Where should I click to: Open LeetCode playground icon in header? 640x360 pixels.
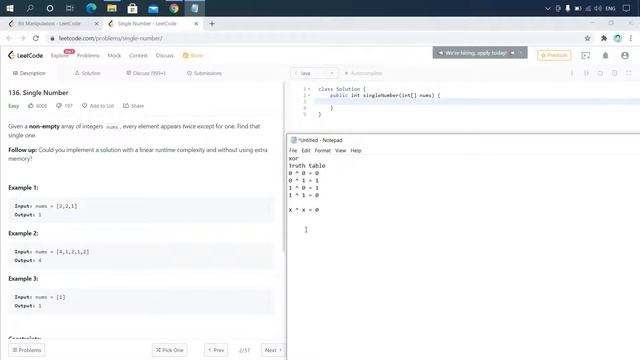[x=586, y=55]
